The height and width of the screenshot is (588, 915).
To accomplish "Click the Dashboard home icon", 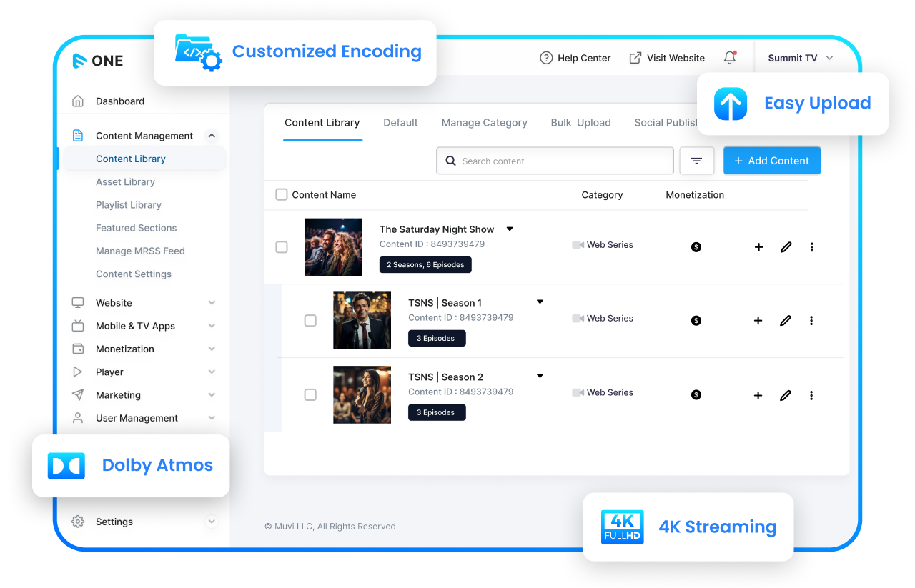I will tap(78, 101).
